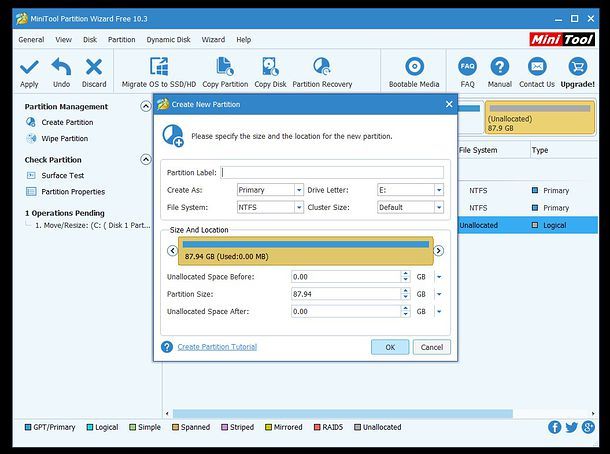Click the Twitter bird icon

click(571, 427)
